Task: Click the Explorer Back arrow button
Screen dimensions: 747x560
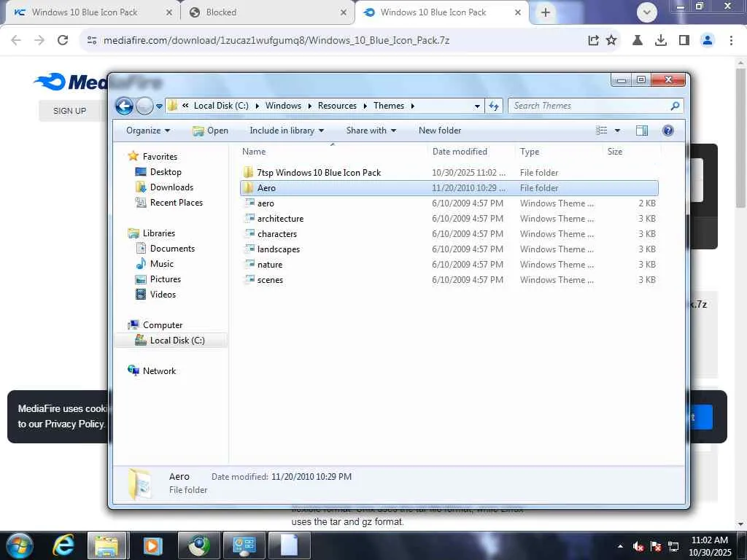Action: point(124,106)
